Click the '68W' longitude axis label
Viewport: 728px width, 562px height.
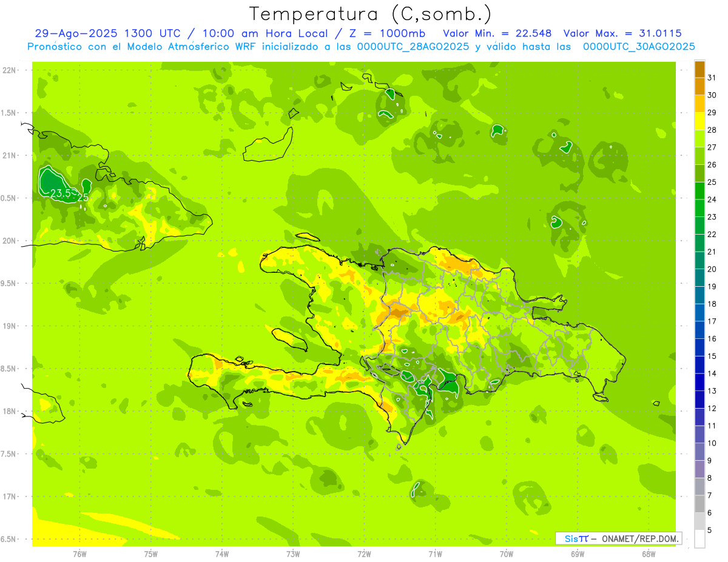click(649, 554)
